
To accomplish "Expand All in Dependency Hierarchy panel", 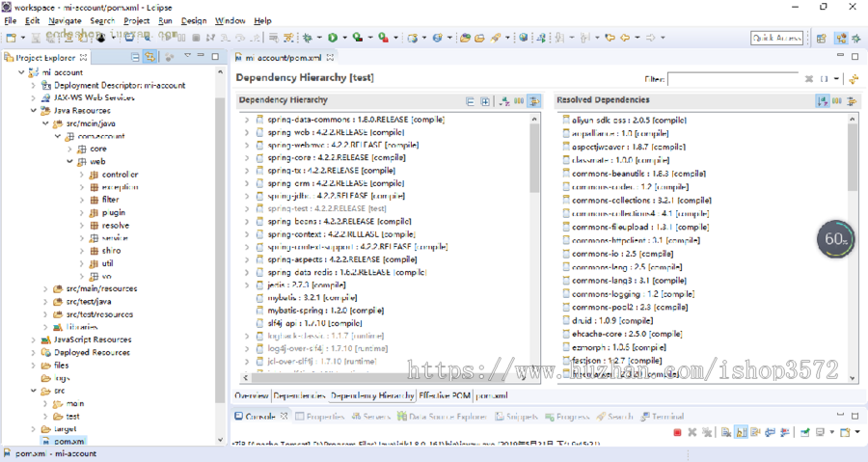I will pos(485,100).
